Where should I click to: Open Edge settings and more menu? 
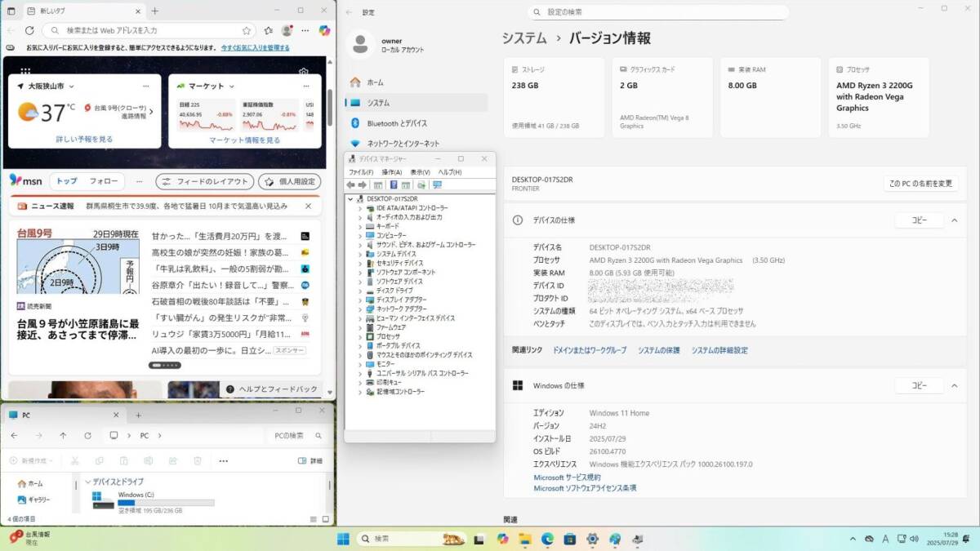[305, 30]
